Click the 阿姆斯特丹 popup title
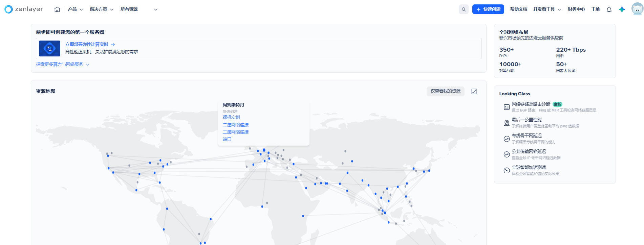 pyautogui.click(x=233, y=105)
